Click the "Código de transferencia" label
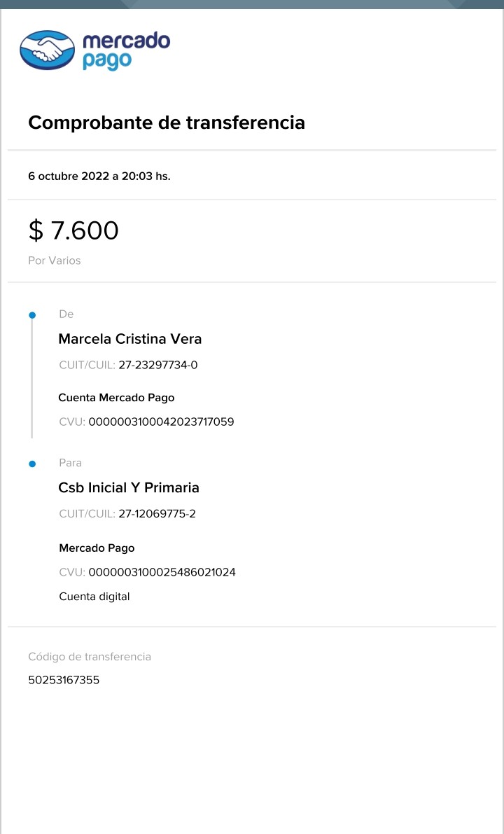504x834 pixels. (x=90, y=657)
